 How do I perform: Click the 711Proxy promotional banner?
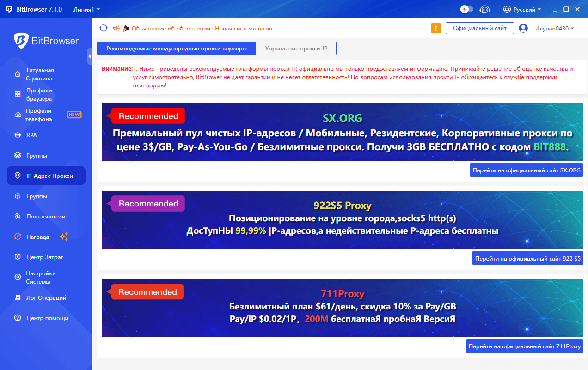click(342, 308)
